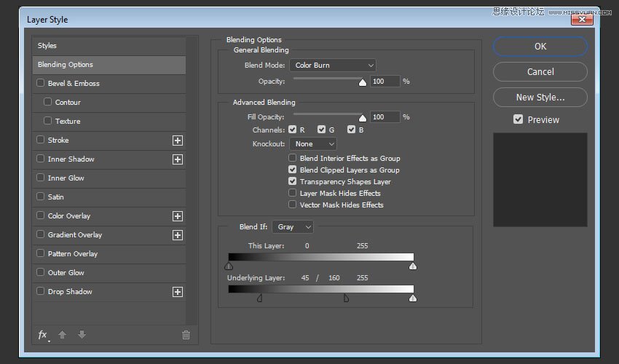619x364 pixels.
Task: Check Blend Interior Effects as Group
Action: pos(293,158)
